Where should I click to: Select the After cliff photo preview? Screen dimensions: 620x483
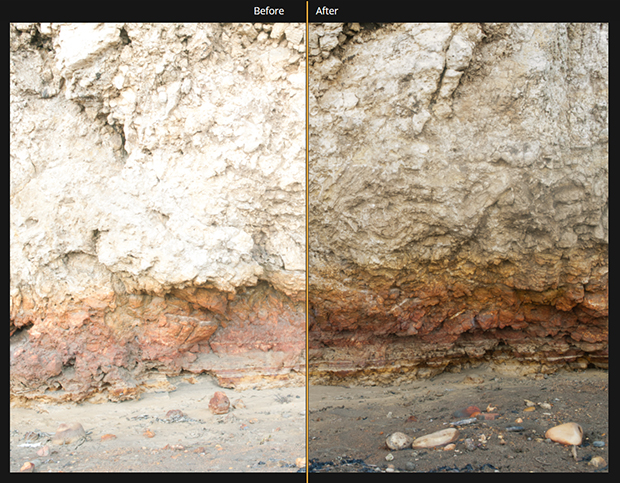tap(458, 247)
